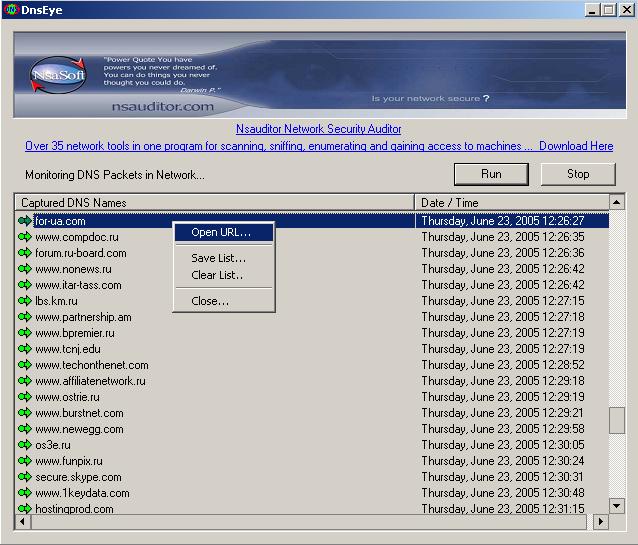The height and width of the screenshot is (545, 638).
Task: Select the www.tcnj.edu entry
Action: (68, 349)
